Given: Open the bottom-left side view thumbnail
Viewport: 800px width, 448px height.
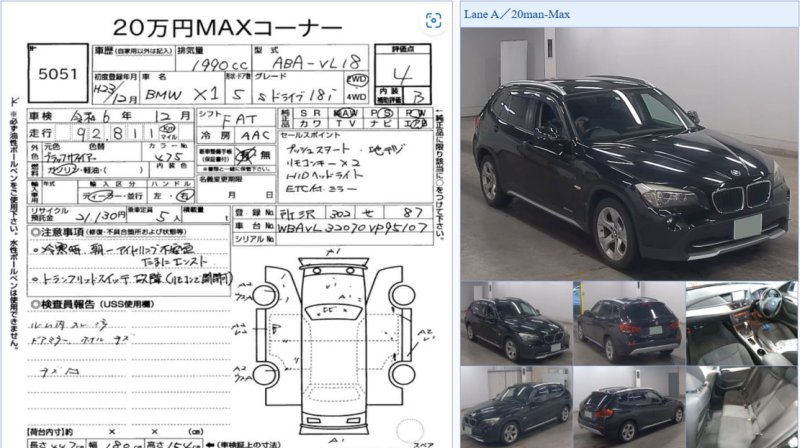Looking at the screenshot, I should (515, 406).
